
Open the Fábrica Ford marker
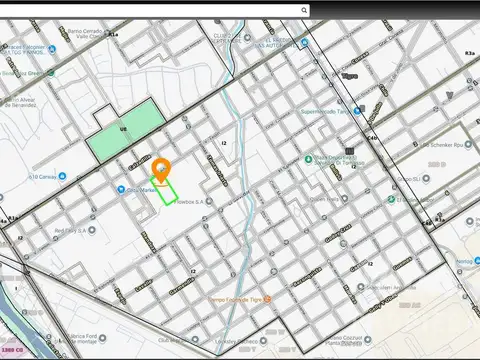tap(103, 338)
